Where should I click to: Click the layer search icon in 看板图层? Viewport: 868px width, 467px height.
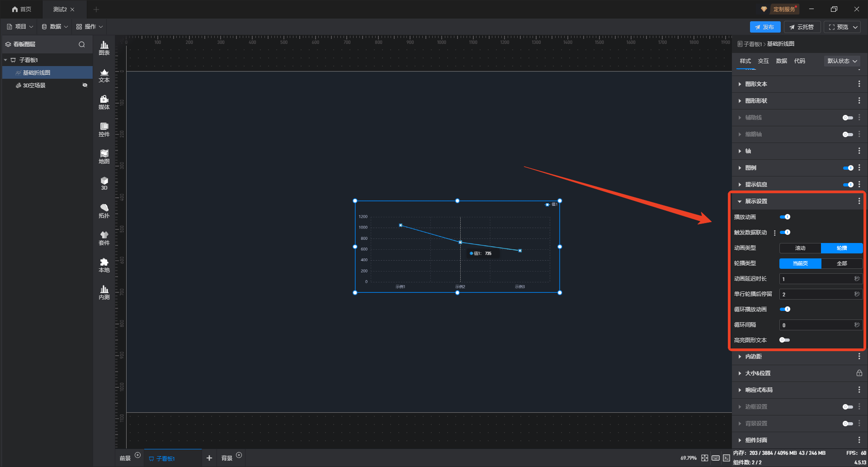pyautogui.click(x=82, y=44)
